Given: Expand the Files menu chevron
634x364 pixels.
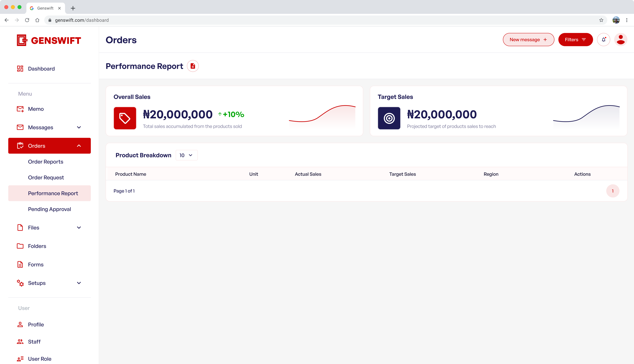Looking at the screenshot, I should click(79, 228).
